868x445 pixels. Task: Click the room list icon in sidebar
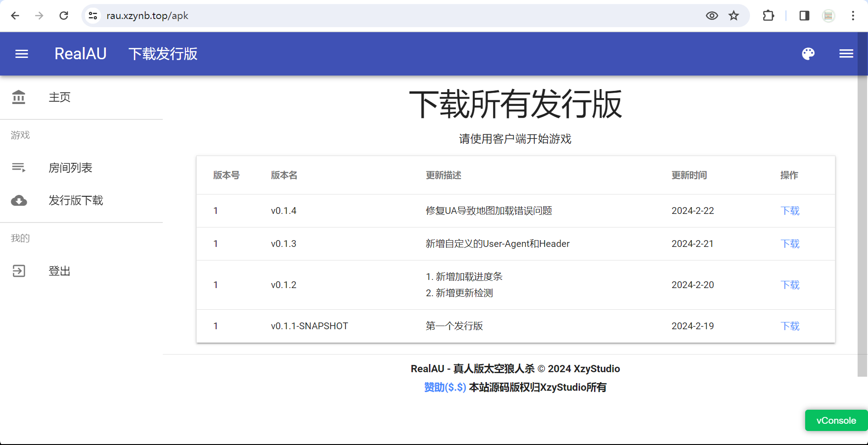click(x=19, y=168)
